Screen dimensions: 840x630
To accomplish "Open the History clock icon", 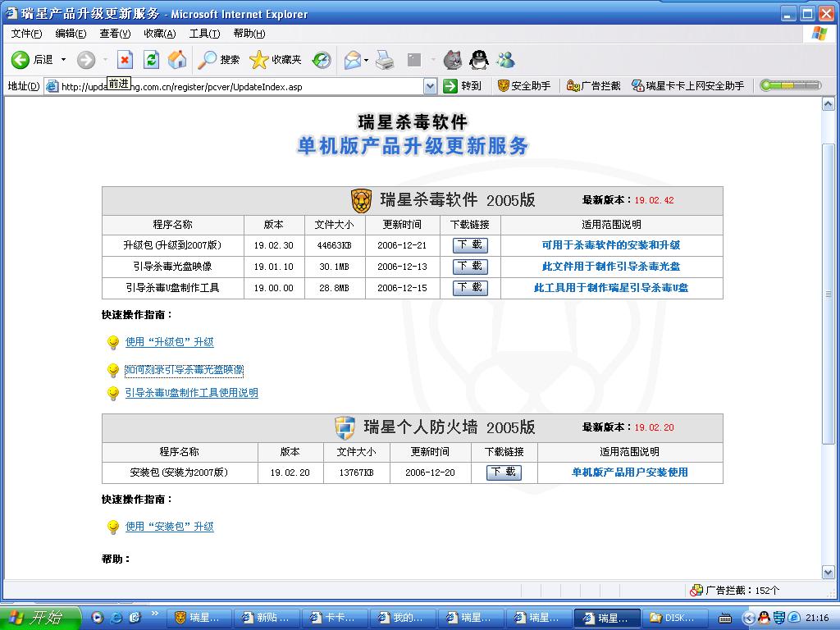I will click(x=322, y=59).
